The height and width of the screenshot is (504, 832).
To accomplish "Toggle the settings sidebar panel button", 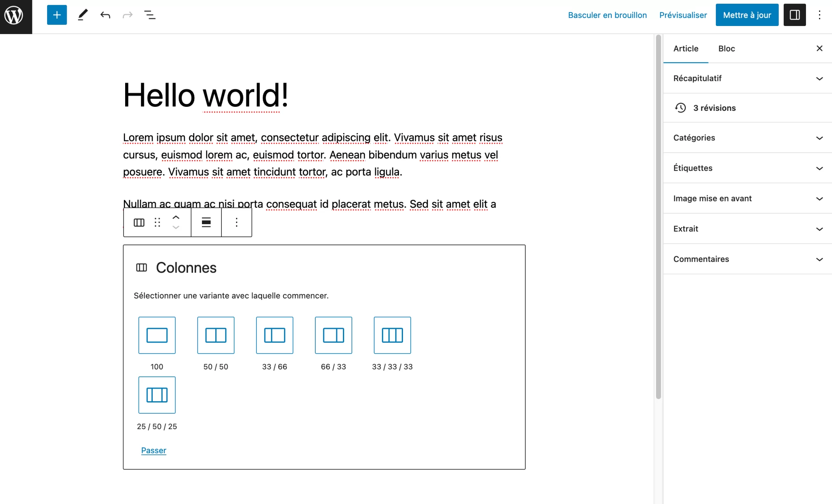I will coord(794,15).
